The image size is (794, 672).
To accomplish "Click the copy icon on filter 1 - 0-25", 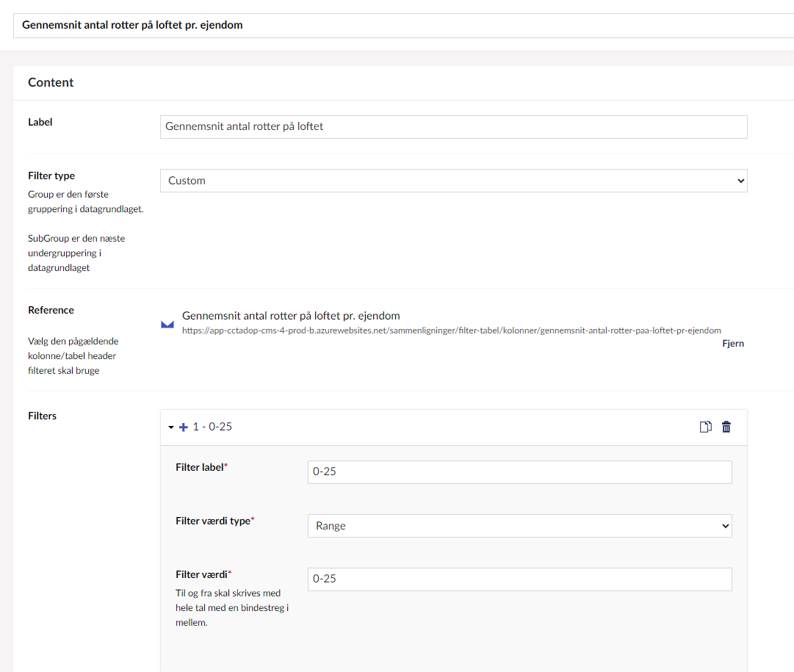I will click(705, 427).
